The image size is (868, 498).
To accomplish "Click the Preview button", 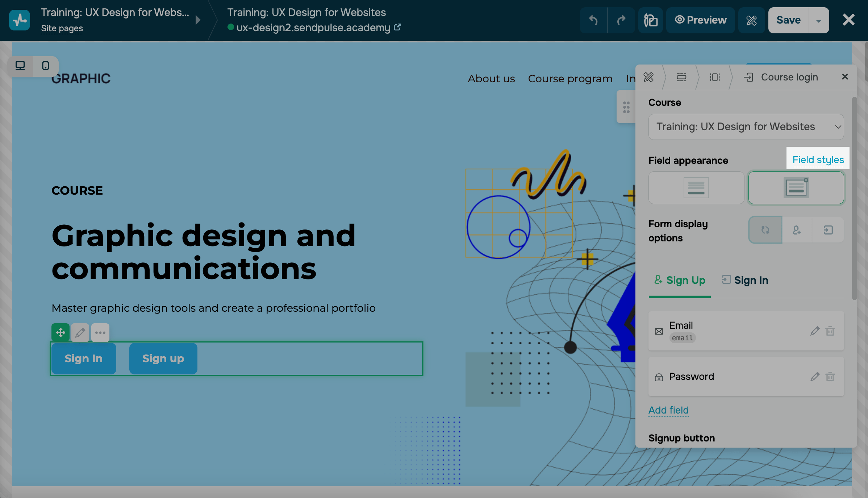I will (701, 20).
